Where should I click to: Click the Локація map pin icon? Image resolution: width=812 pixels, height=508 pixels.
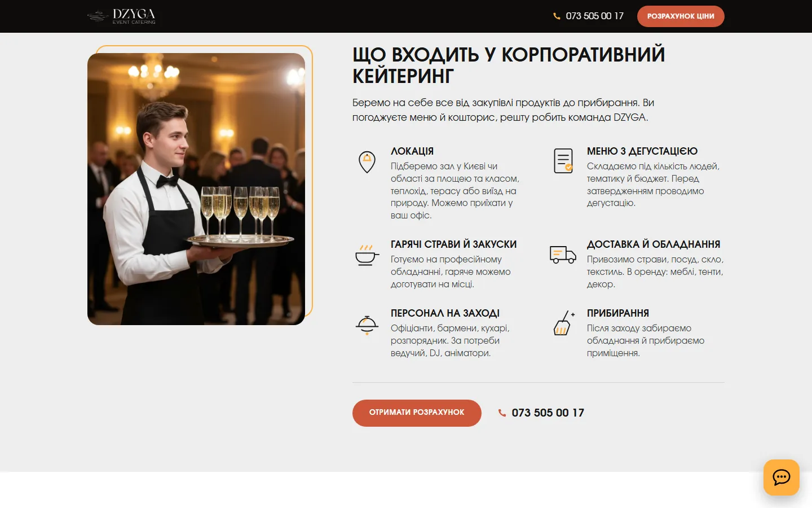click(367, 162)
